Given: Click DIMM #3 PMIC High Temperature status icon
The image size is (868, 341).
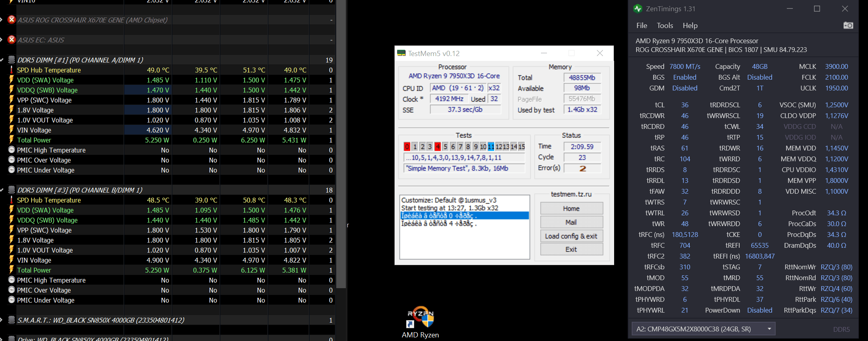Looking at the screenshot, I should click(12, 280).
